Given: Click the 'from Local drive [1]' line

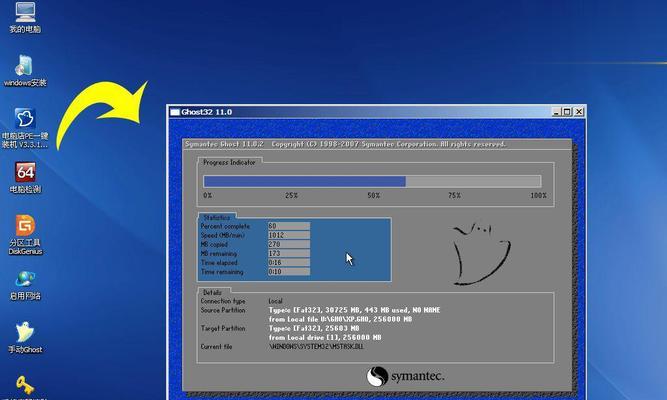Looking at the screenshot, I should click(x=325, y=337).
